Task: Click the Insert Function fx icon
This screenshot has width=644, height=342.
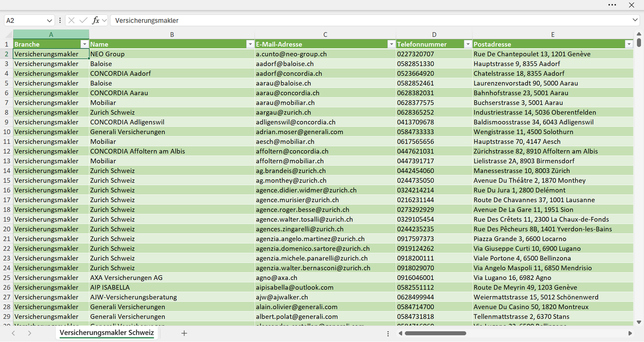Action: click(96, 20)
